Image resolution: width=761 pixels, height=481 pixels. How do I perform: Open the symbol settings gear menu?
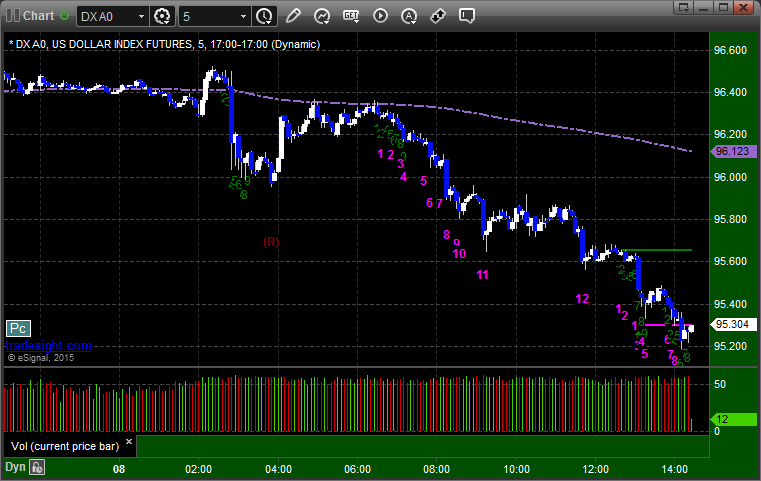click(x=162, y=16)
